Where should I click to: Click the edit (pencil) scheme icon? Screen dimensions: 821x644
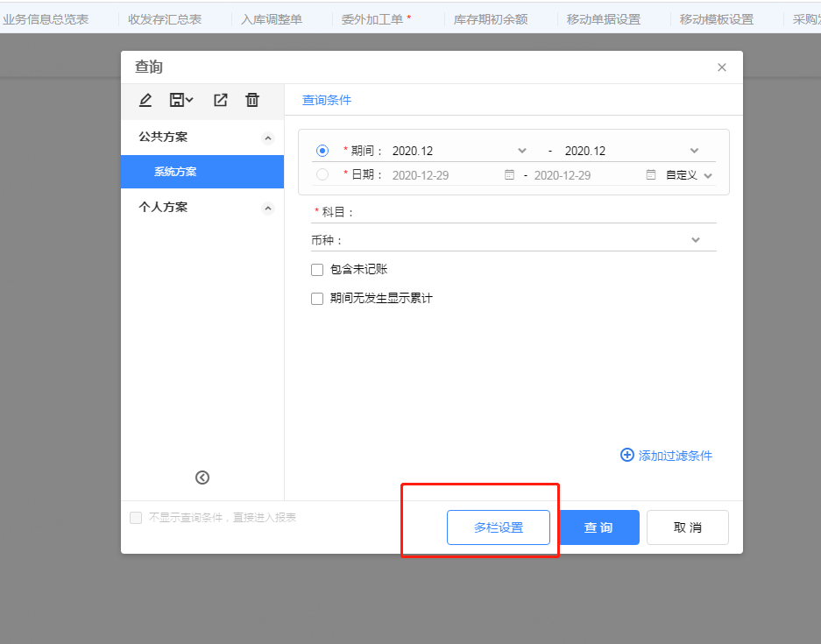[x=145, y=100]
